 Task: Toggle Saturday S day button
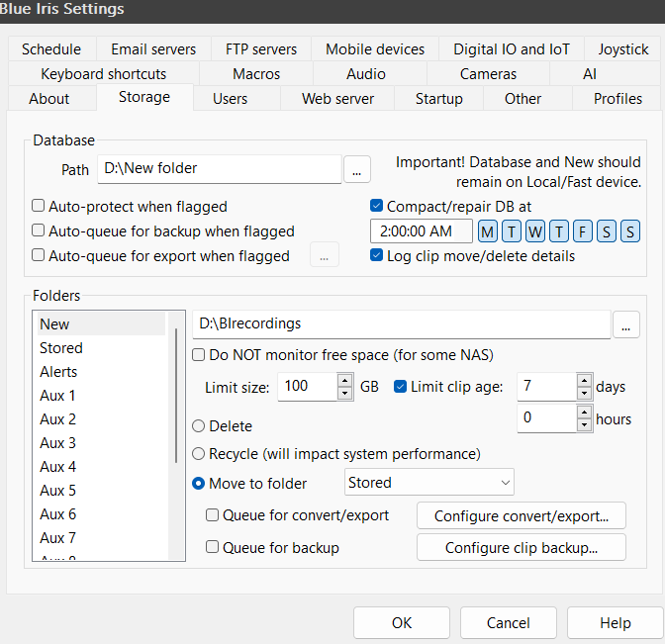click(607, 231)
